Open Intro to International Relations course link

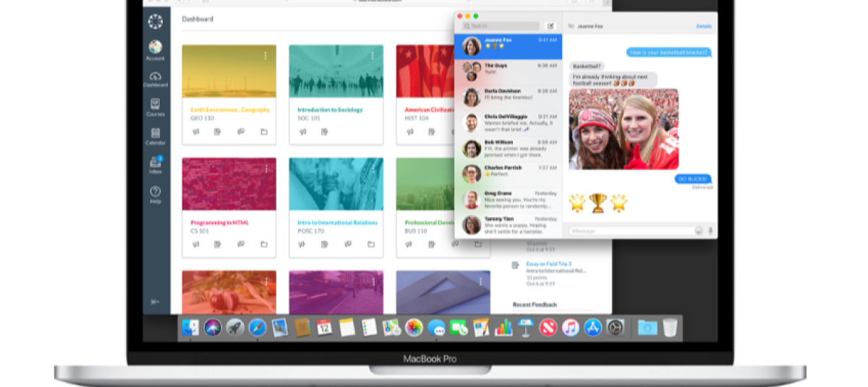click(x=337, y=223)
